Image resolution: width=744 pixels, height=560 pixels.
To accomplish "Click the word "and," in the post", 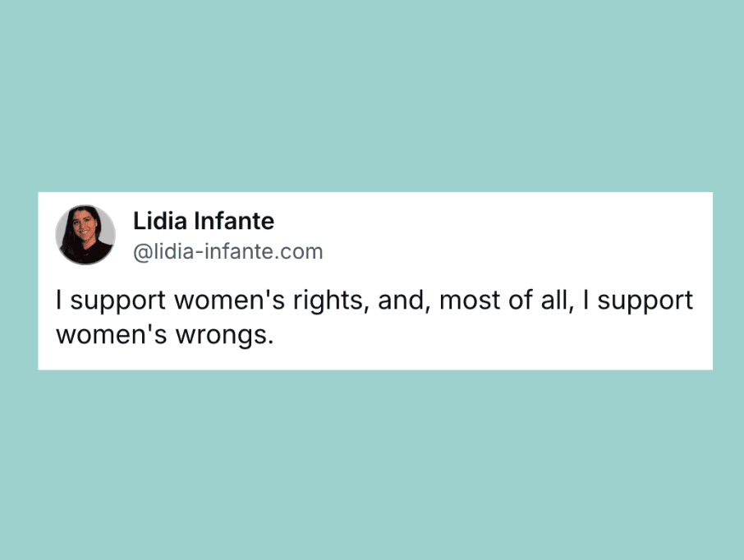I will coord(404,301).
